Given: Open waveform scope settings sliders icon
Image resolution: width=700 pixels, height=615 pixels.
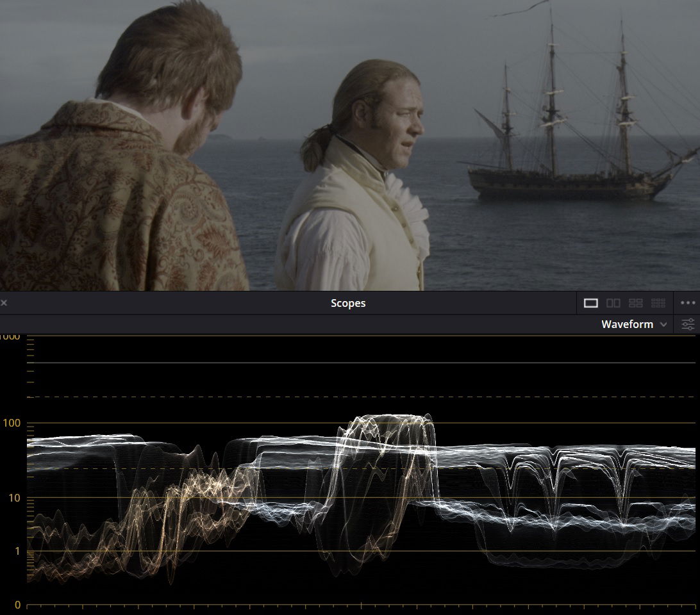Looking at the screenshot, I should pyautogui.click(x=688, y=324).
